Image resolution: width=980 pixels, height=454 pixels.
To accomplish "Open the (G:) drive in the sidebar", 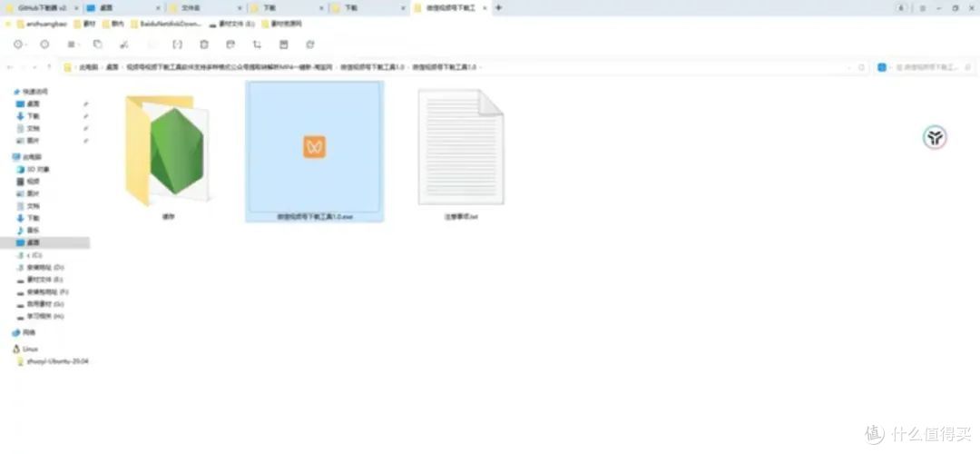I will 45,303.
